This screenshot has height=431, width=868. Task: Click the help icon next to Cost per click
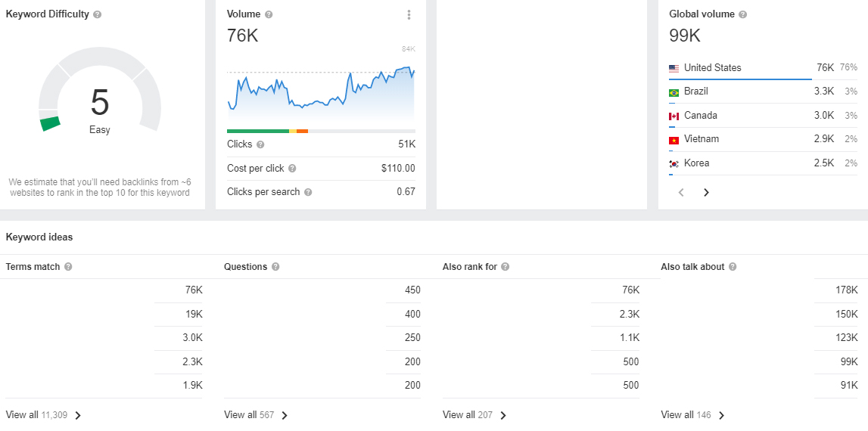[292, 169]
